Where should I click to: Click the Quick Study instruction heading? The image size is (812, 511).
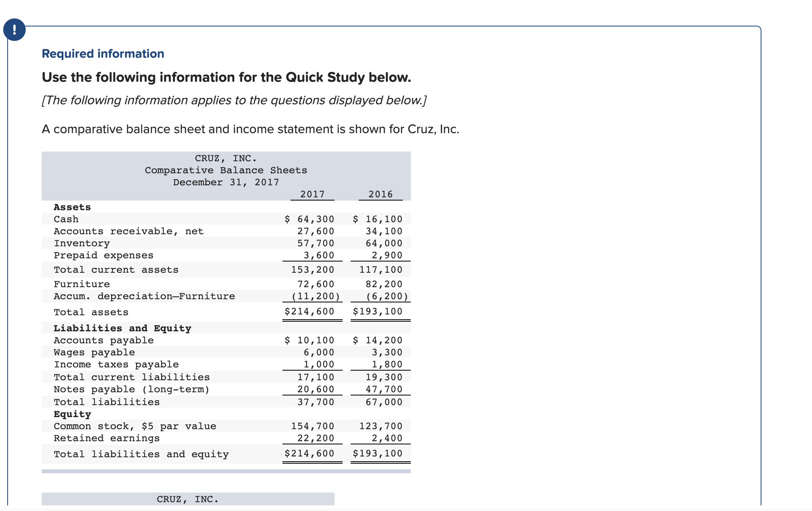click(x=226, y=77)
